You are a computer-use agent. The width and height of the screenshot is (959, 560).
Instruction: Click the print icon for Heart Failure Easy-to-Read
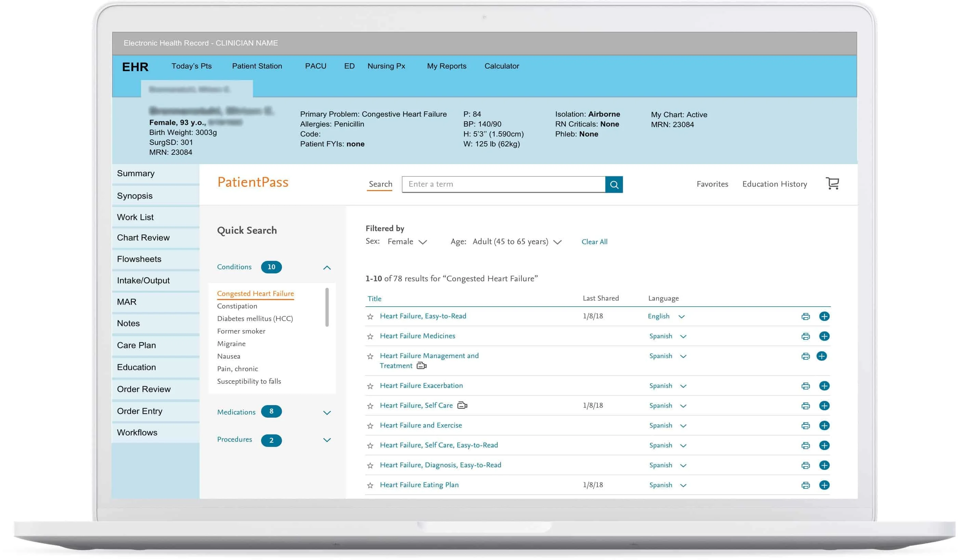tap(805, 316)
